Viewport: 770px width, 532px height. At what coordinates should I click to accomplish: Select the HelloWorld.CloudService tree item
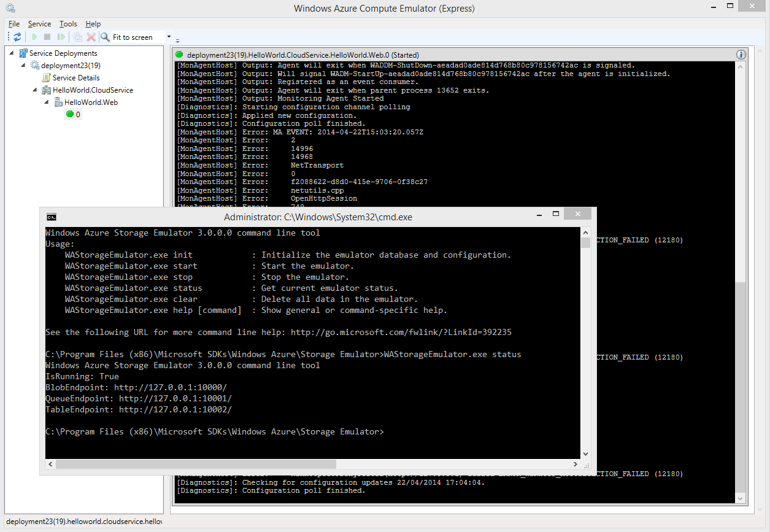(x=93, y=90)
